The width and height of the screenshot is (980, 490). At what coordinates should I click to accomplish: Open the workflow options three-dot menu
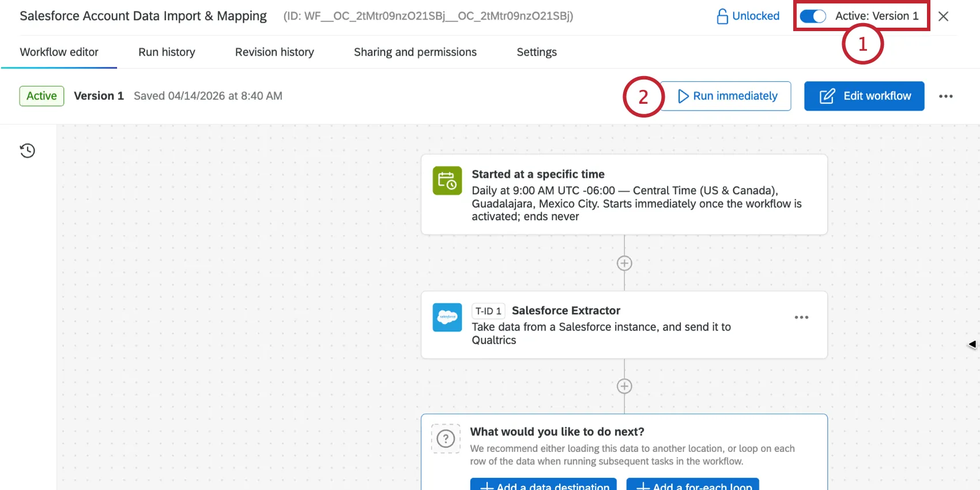(945, 96)
